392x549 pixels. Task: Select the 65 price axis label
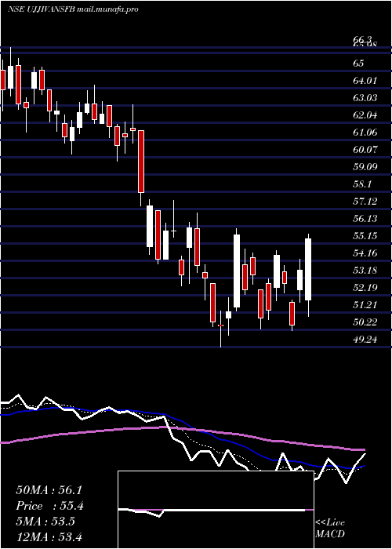[358, 64]
